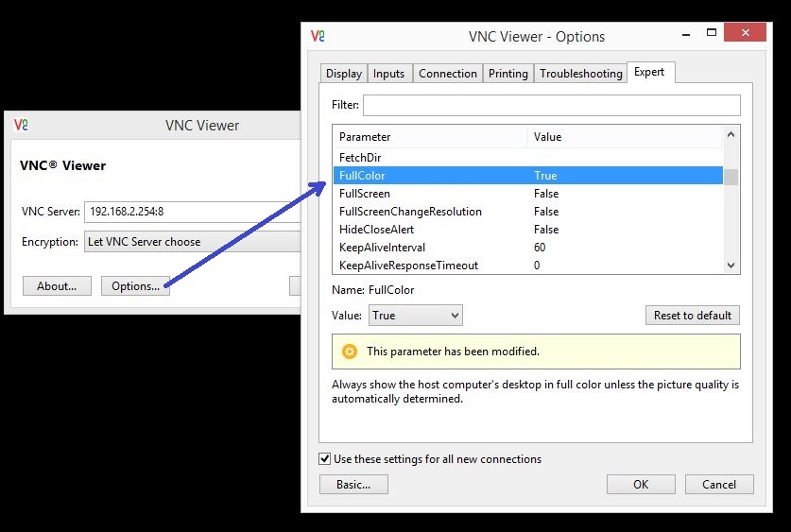Click About... in the VNC Viewer window

point(57,286)
